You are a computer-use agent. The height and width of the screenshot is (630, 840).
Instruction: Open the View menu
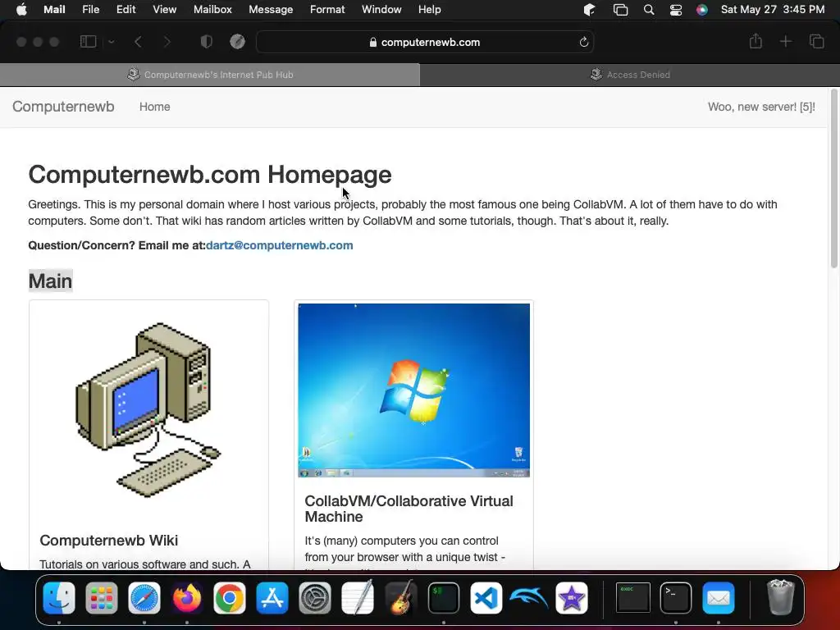[x=164, y=10]
